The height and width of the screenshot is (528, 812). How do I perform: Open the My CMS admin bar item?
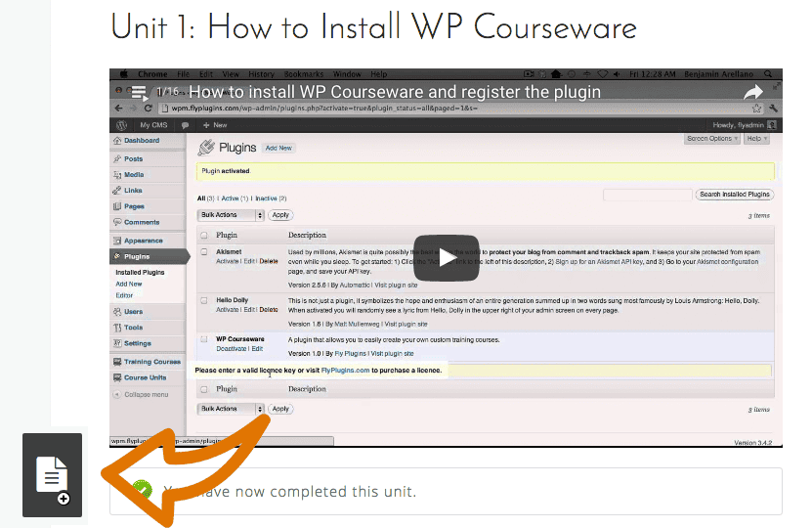click(153, 125)
